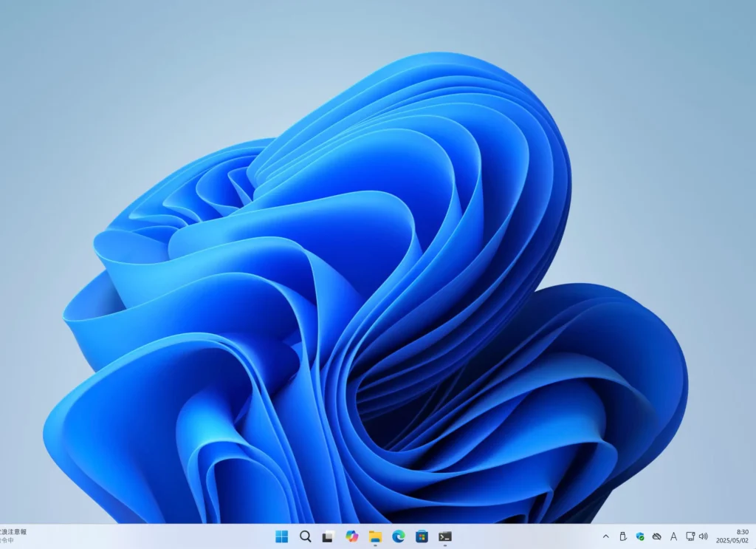Viewport: 756px width, 549px height.
Task: Open File Explorer from the taskbar
Action: click(x=374, y=538)
